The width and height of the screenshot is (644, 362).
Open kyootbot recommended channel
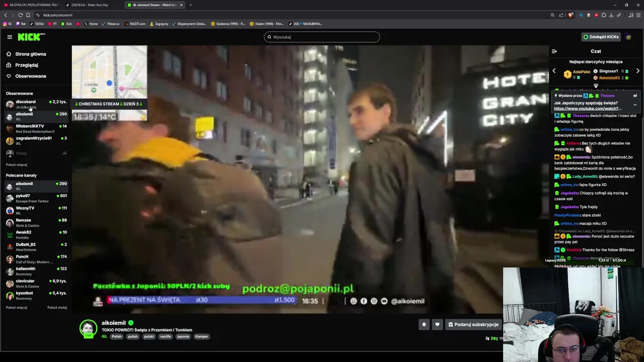35,295
